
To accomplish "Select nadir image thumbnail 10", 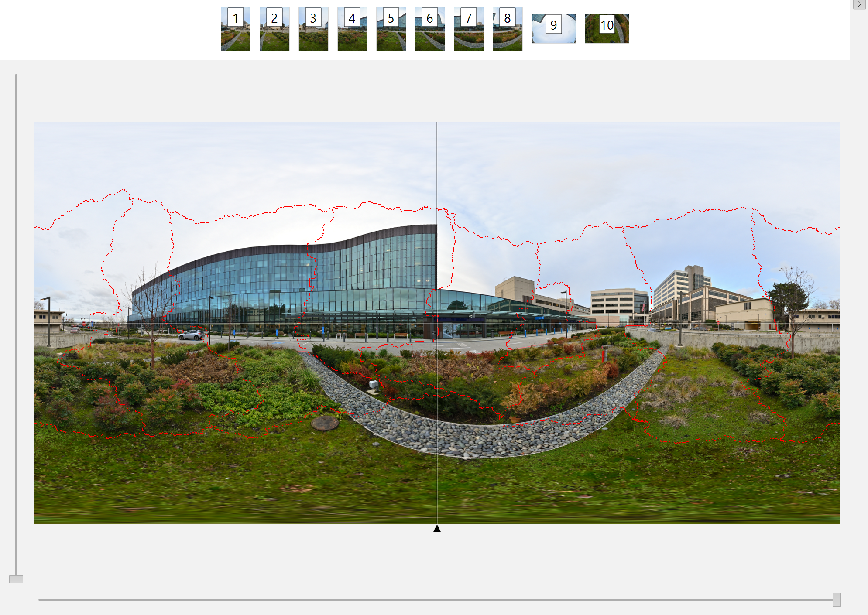I will [607, 28].
